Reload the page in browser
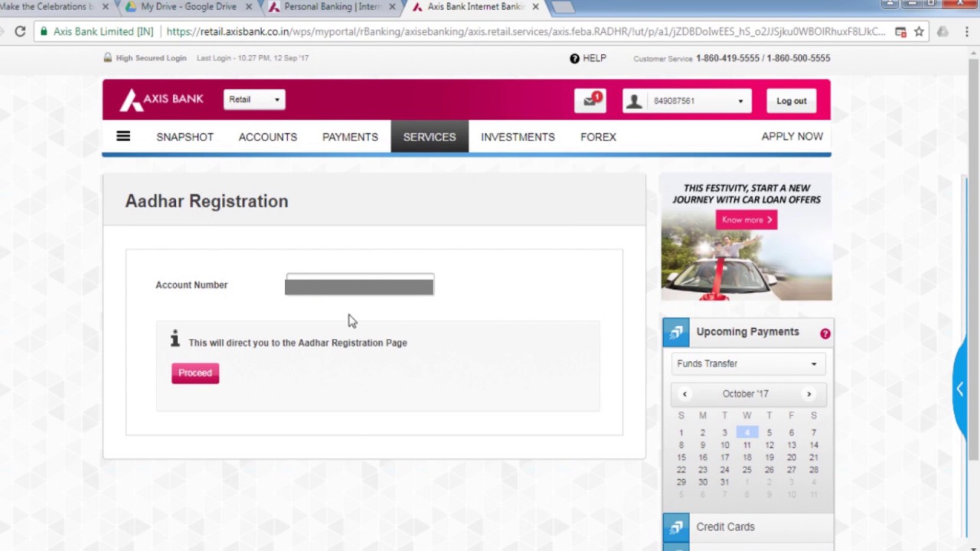The width and height of the screenshot is (980, 551). [20, 31]
